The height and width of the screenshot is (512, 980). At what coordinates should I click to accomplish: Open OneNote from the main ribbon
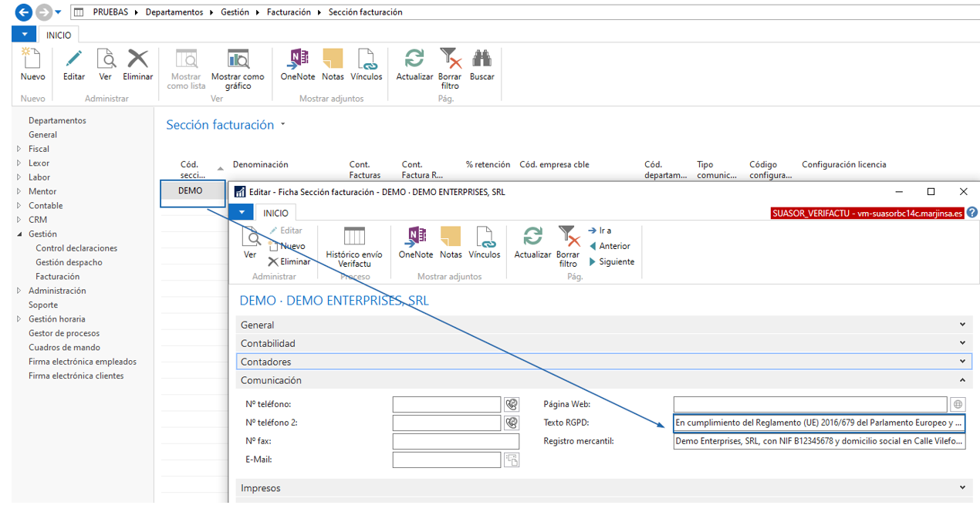[297, 59]
